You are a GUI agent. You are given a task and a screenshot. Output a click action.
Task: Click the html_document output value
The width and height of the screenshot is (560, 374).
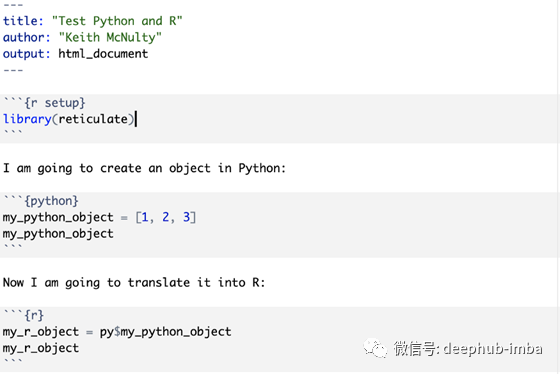(x=103, y=54)
